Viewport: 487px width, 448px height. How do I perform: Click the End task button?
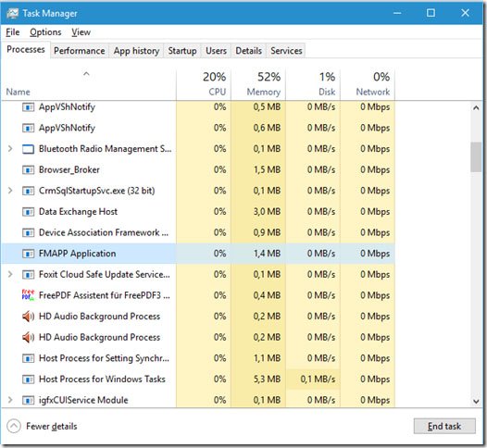[x=444, y=427]
